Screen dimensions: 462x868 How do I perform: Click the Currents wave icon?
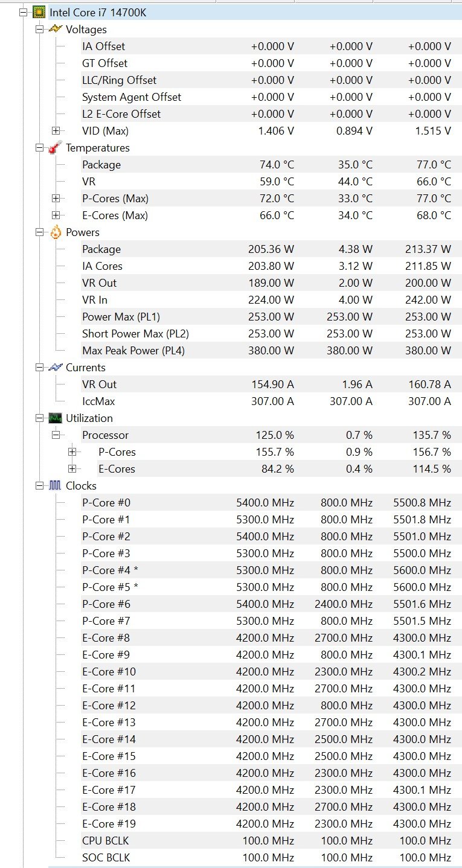(x=55, y=367)
